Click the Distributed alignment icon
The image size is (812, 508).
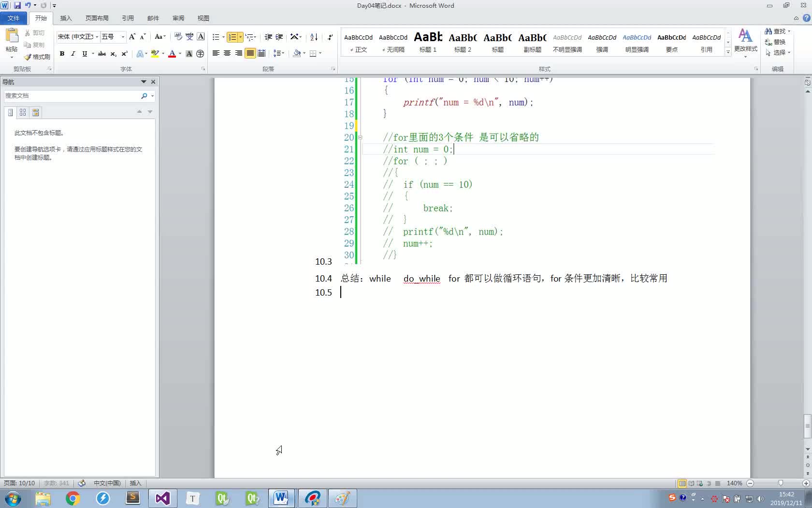261,53
